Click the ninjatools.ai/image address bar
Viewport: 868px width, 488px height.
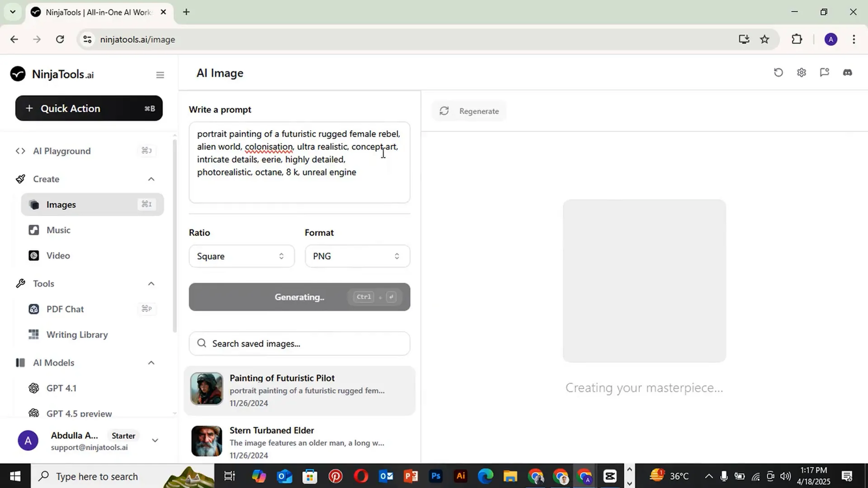click(x=137, y=40)
